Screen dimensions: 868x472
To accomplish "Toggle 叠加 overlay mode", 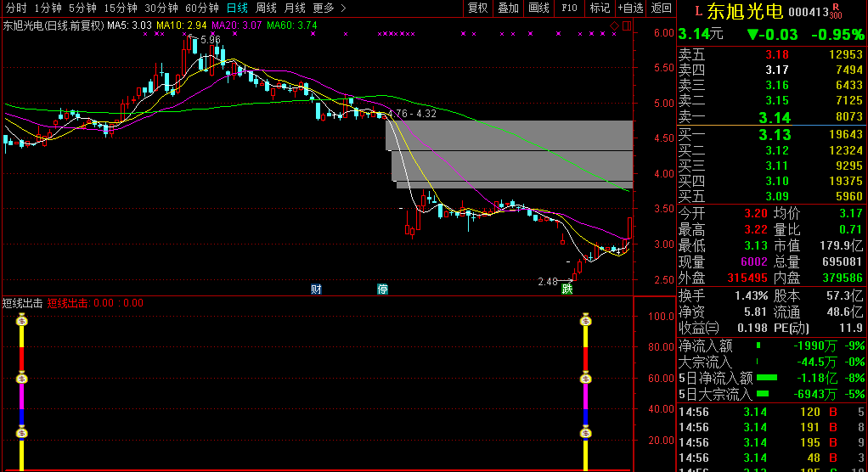I will click(508, 8).
